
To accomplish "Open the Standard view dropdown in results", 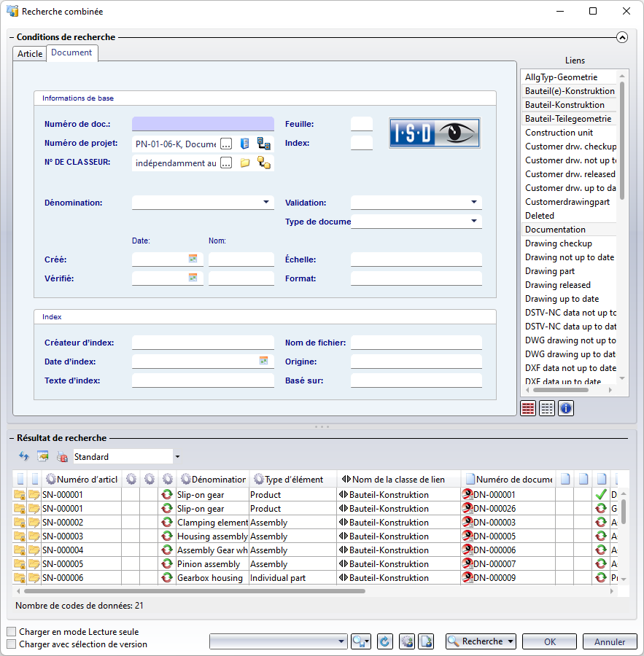I will (x=177, y=457).
